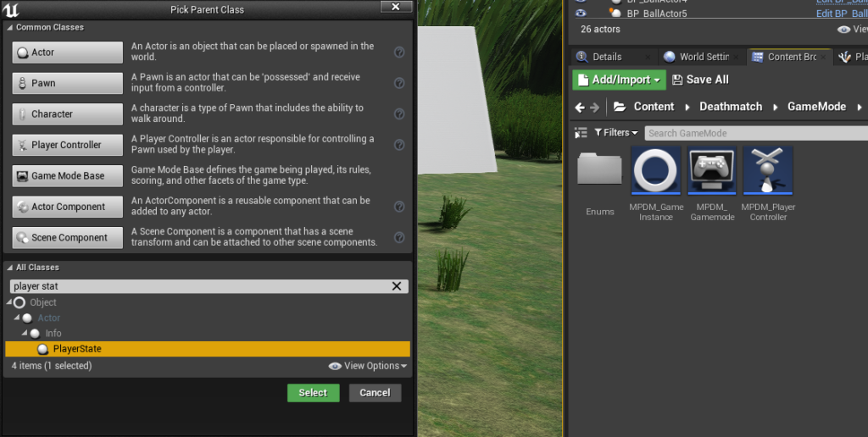Collapse the Common Classes section
The width and height of the screenshot is (868, 437).
tap(9, 27)
